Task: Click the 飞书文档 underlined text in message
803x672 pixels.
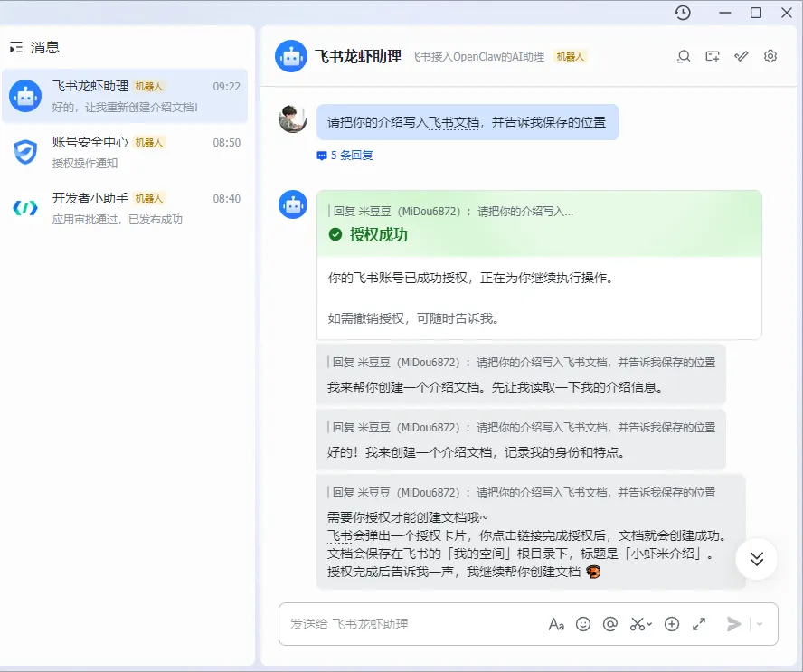Action: (454, 122)
